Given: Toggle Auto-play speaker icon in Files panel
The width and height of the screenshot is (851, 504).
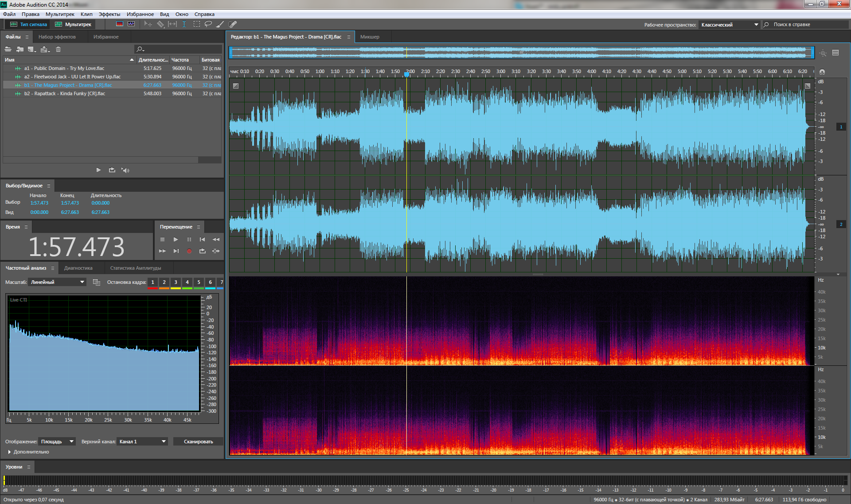Looking at the screenshot, I should [125, 170].
